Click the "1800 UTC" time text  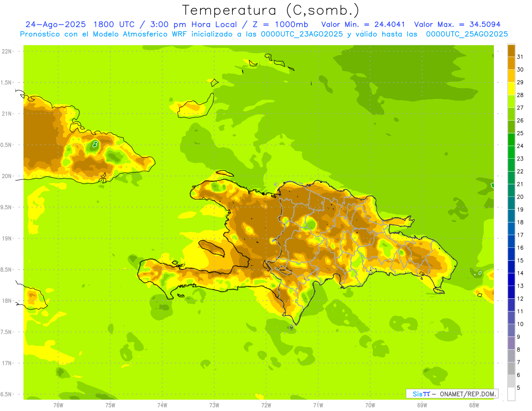[116, 24]
